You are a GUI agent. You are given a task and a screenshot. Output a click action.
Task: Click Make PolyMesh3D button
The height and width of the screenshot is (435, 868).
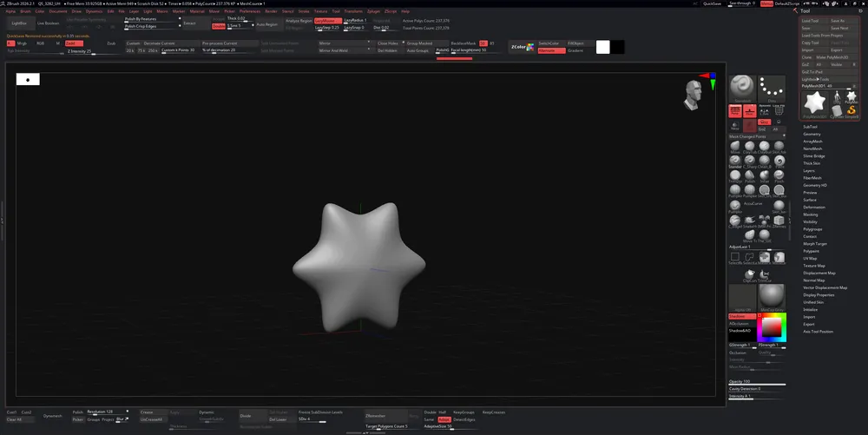(x=837, y=57)
